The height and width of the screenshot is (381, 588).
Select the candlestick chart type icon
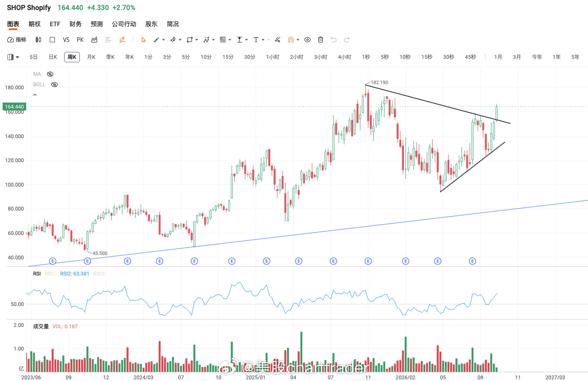click(38, 40)
